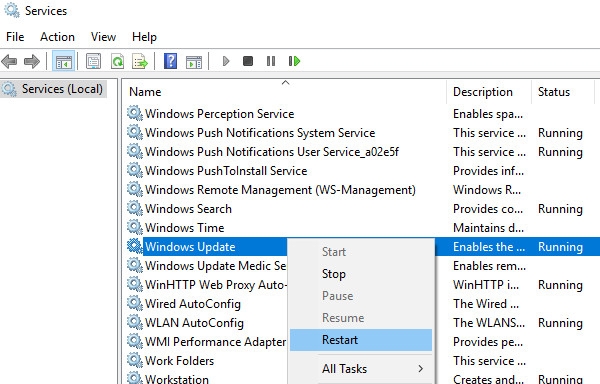Select the Work Folders service
The width and height of the screenshot is (600, 384).
point(179,360)
